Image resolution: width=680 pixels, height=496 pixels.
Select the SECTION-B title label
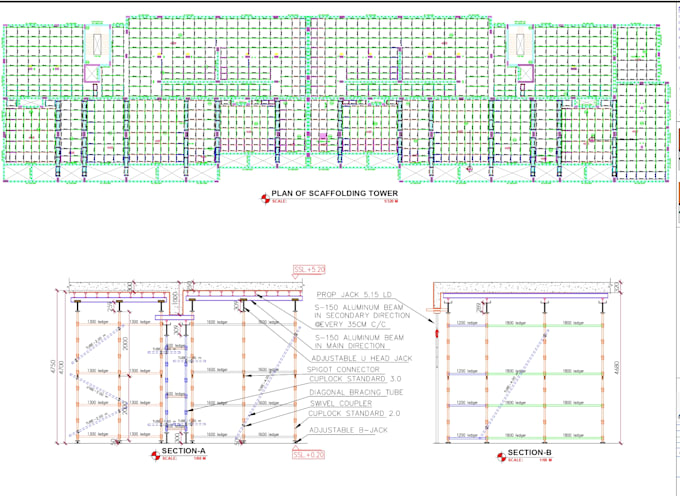point(530,453)
